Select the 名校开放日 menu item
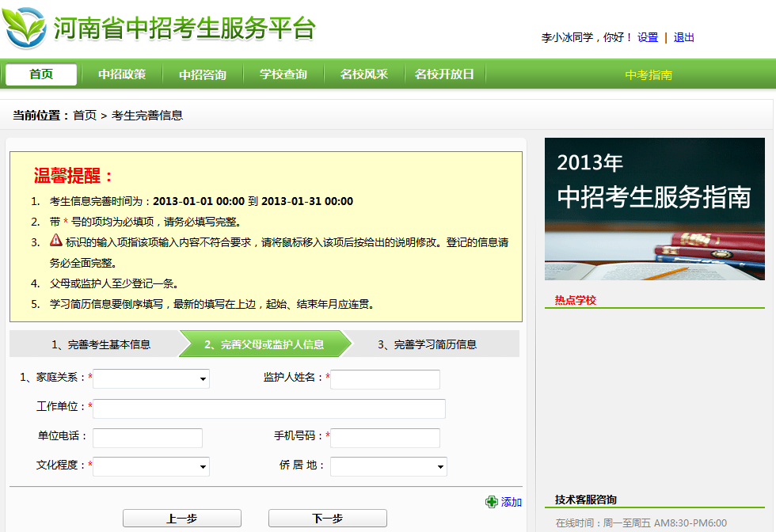This screenshot has height=532, width=776. (x=444, y=74)
